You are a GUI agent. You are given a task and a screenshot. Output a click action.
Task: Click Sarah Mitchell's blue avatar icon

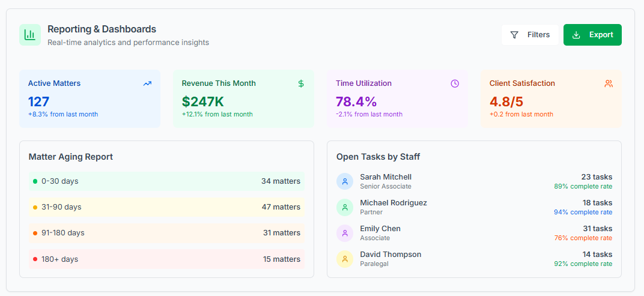click(345, 181)
